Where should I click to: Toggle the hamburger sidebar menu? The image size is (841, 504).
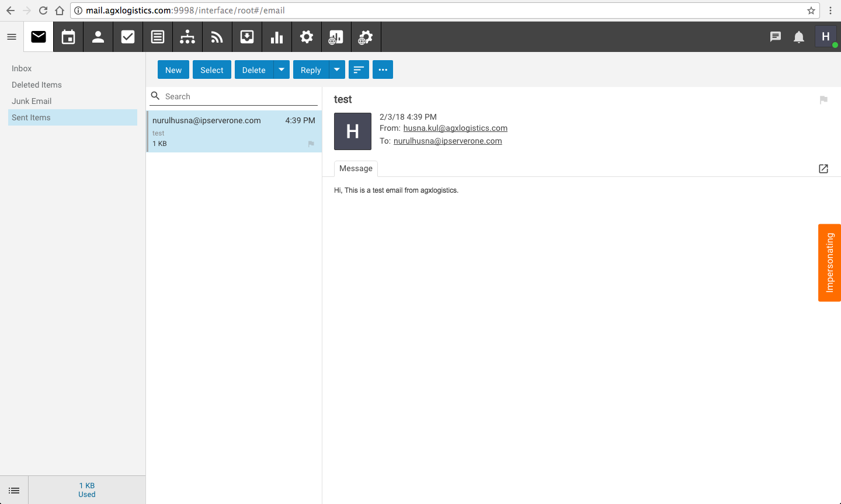click(x=12, y=37)
